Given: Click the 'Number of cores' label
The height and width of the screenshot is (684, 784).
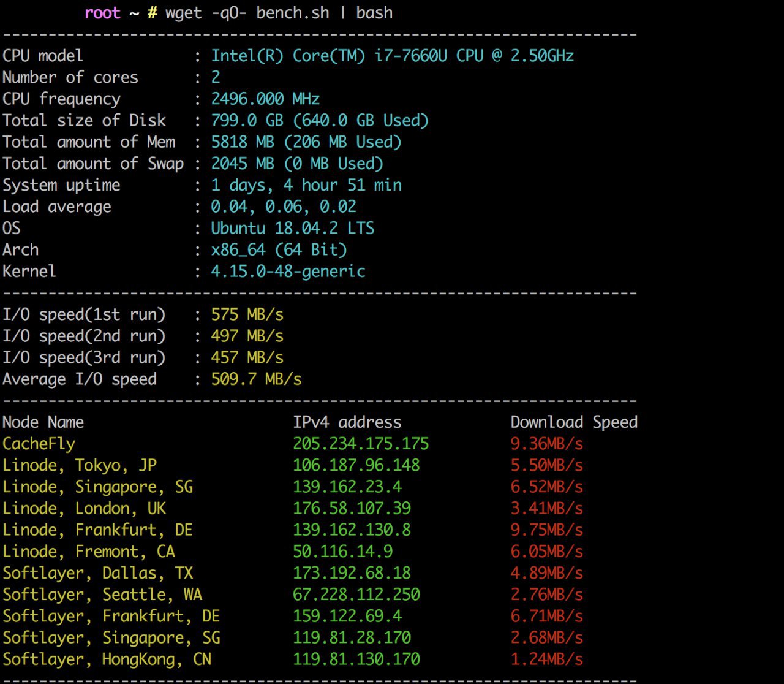Looking at the screenshot, I should pyautogui.click(x=70, y=77).
